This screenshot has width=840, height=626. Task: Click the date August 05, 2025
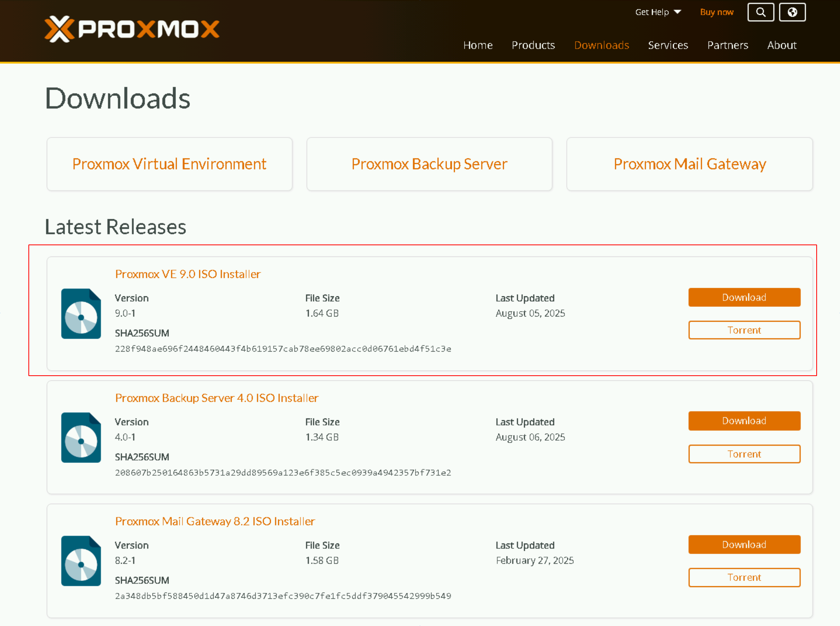pos(530,313)
